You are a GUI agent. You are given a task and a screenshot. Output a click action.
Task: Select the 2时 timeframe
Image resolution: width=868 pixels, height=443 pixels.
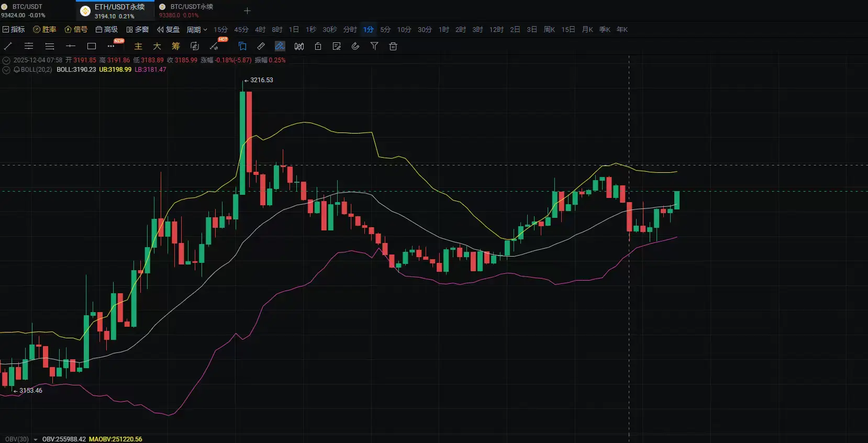pyautogui.click(x=461, y=30)
